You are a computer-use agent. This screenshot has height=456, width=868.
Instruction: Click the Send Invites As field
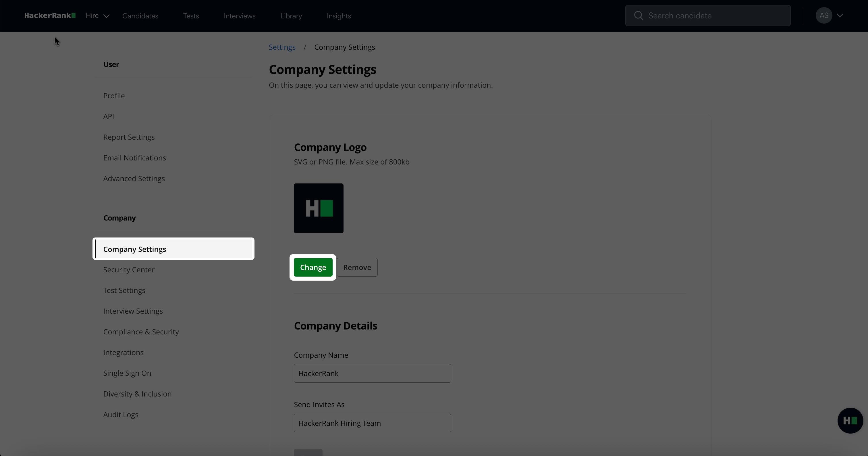pyautogui.click(x=372, y=423)
